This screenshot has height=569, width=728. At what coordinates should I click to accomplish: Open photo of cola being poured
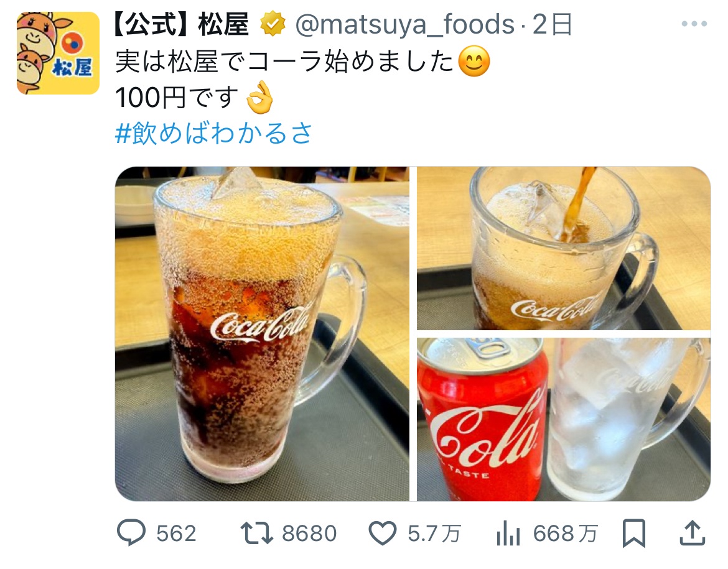pos(564,248)
